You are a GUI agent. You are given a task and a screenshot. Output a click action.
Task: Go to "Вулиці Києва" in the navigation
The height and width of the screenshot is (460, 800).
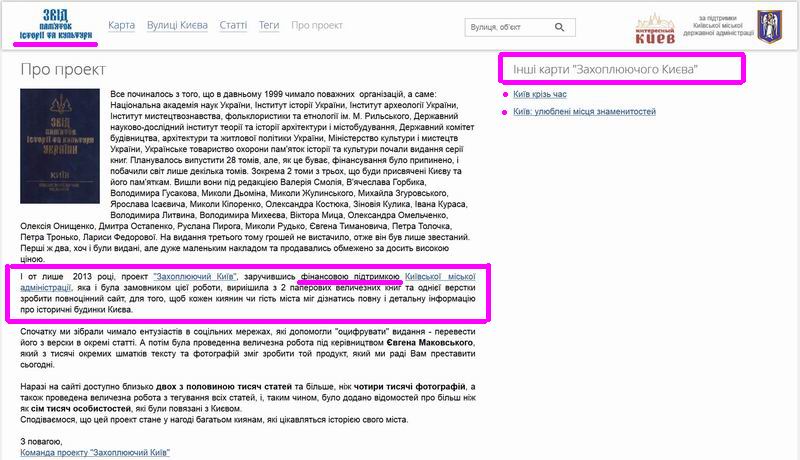(x=179, y=26)
